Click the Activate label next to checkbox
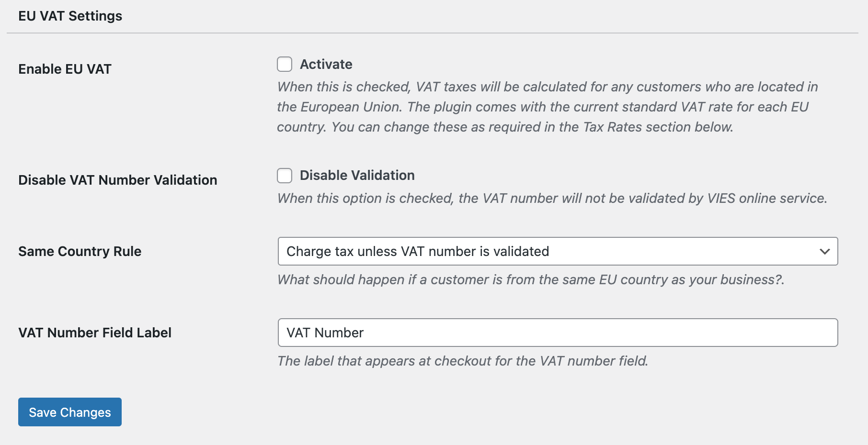 point(326,64)
